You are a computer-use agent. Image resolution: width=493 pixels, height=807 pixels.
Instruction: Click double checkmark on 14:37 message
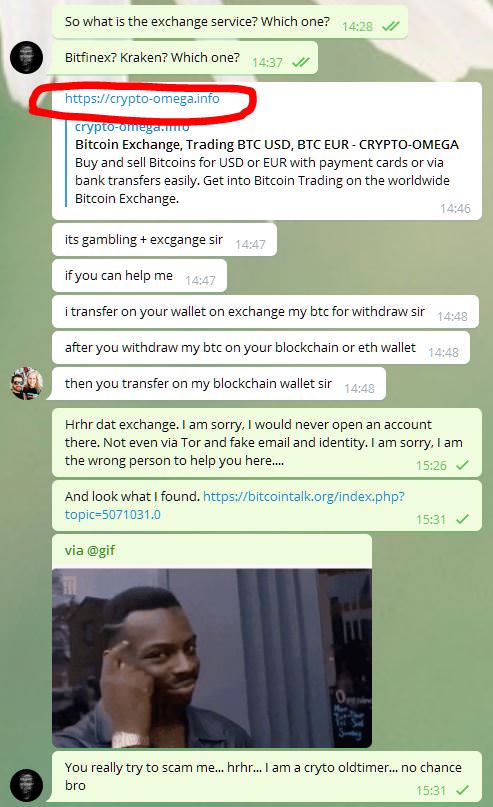click(301, 62)
